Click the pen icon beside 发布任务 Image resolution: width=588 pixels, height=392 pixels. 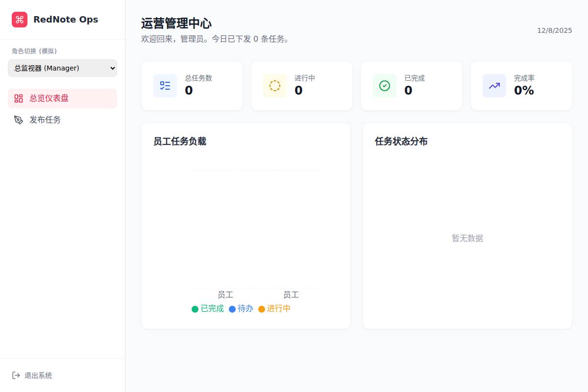click(19, 120)
